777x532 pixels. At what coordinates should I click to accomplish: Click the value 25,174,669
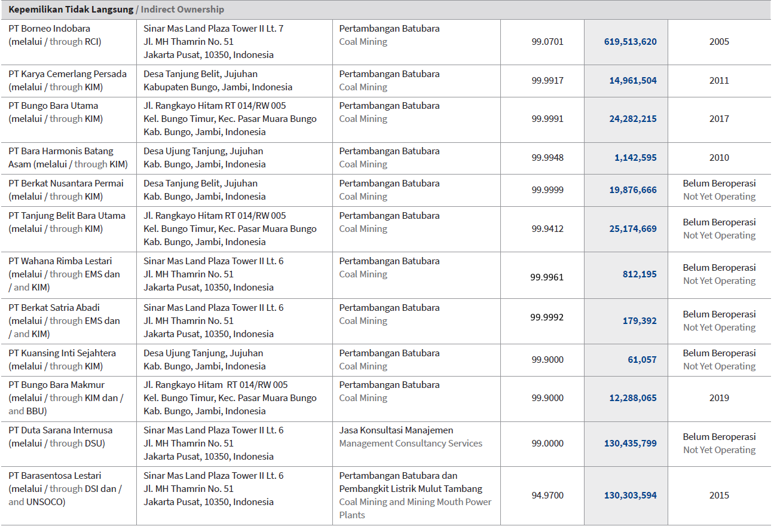(633, 229)
